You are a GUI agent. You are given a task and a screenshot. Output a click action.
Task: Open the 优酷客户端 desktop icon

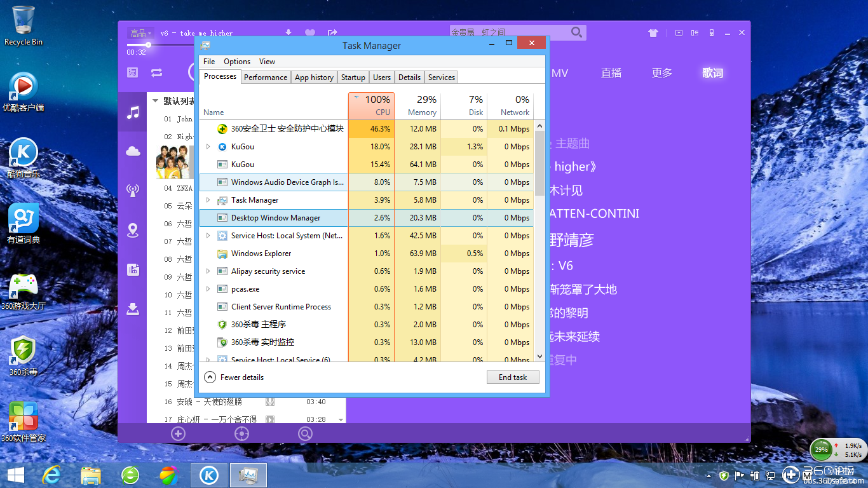tap(24, 92)
